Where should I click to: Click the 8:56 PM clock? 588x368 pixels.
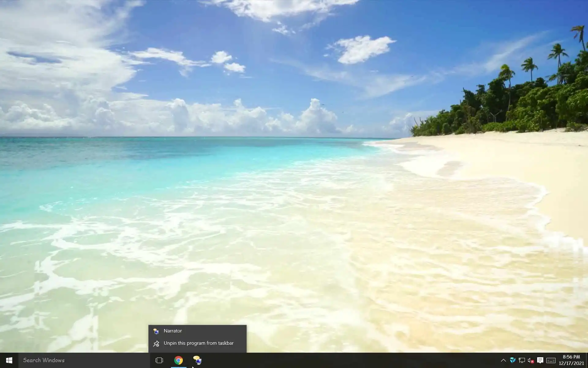point(571,357)
